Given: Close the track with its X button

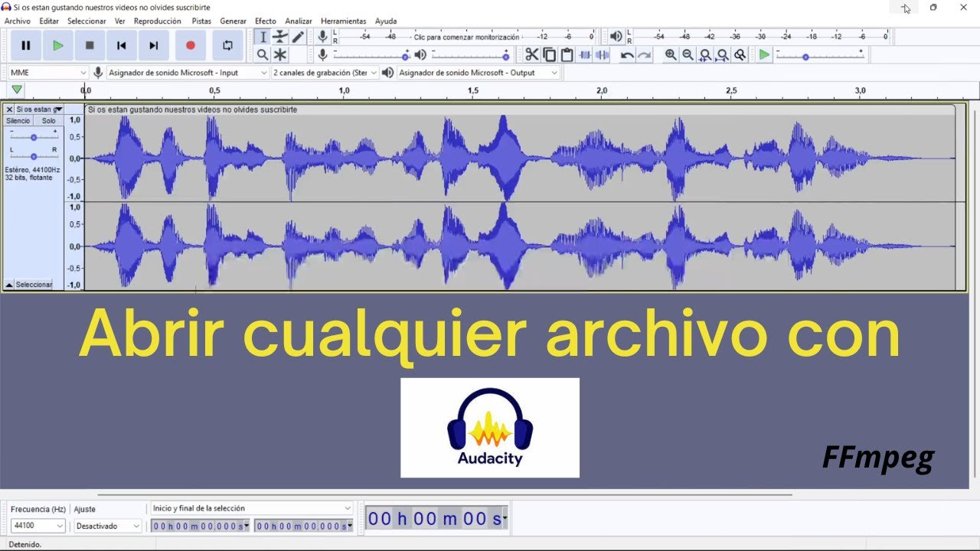Looking at the screenshot, I should click(x=9, y=109).
